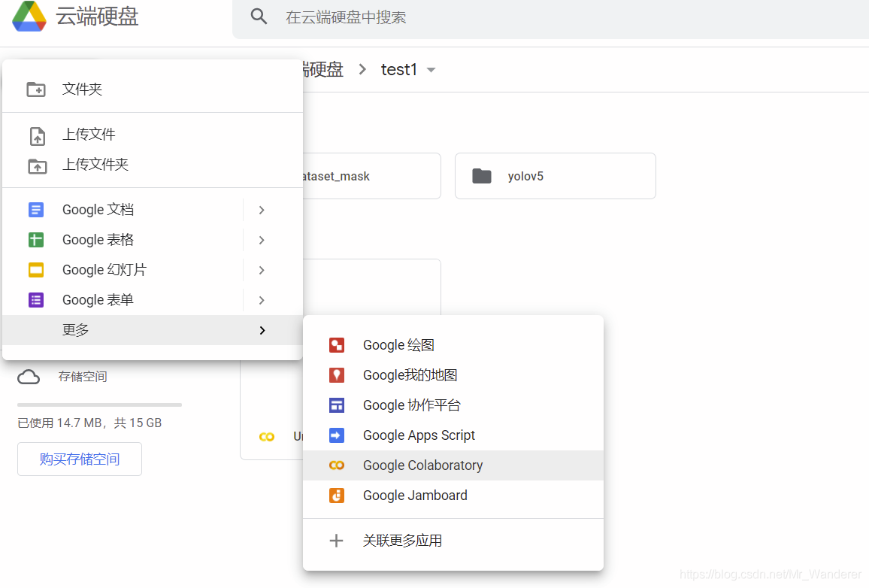
Task: Click the yolov5 folder icon
Action: [482, 176]
